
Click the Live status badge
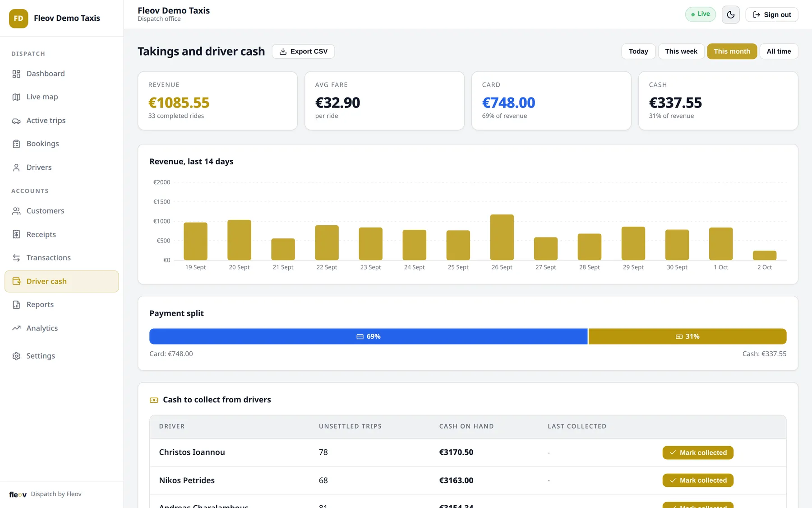click(x=701, y=14)
